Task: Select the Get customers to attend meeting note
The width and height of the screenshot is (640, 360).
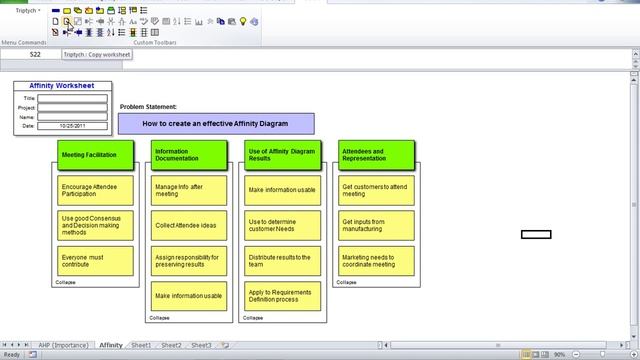Action: click(x=376, y=190)
